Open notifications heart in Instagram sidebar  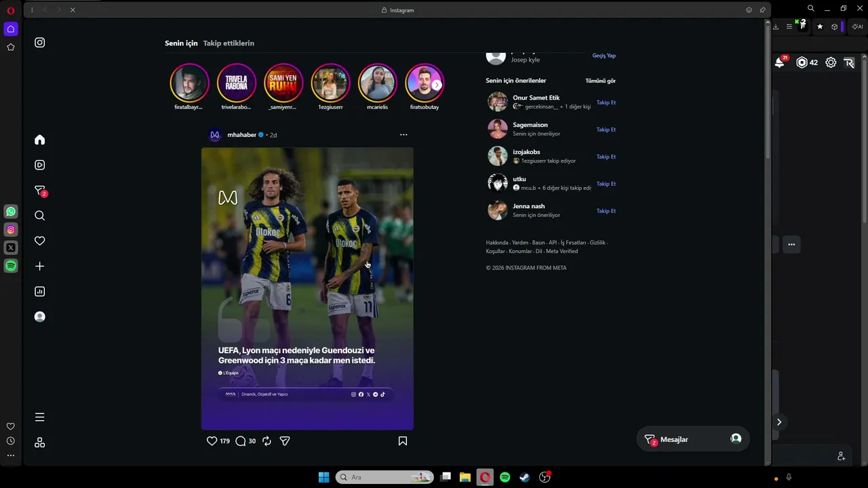pyautogui.click(x=40, y=241)
